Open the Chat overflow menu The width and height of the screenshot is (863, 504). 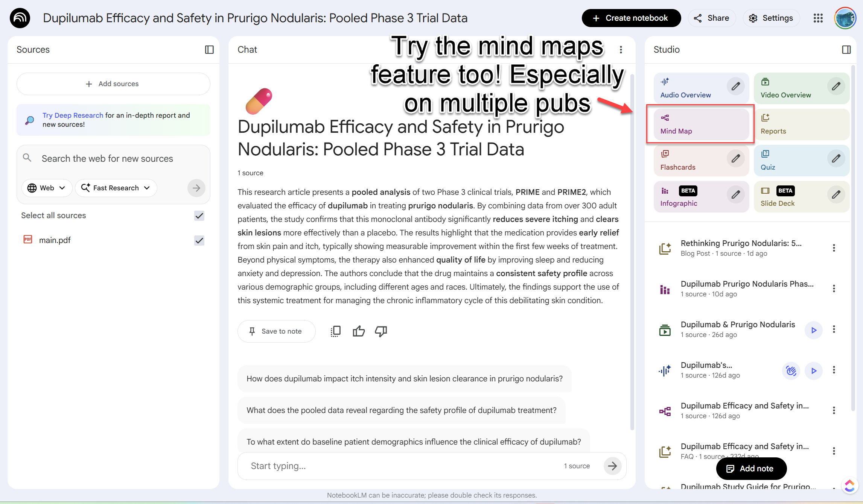pos(621,49)
